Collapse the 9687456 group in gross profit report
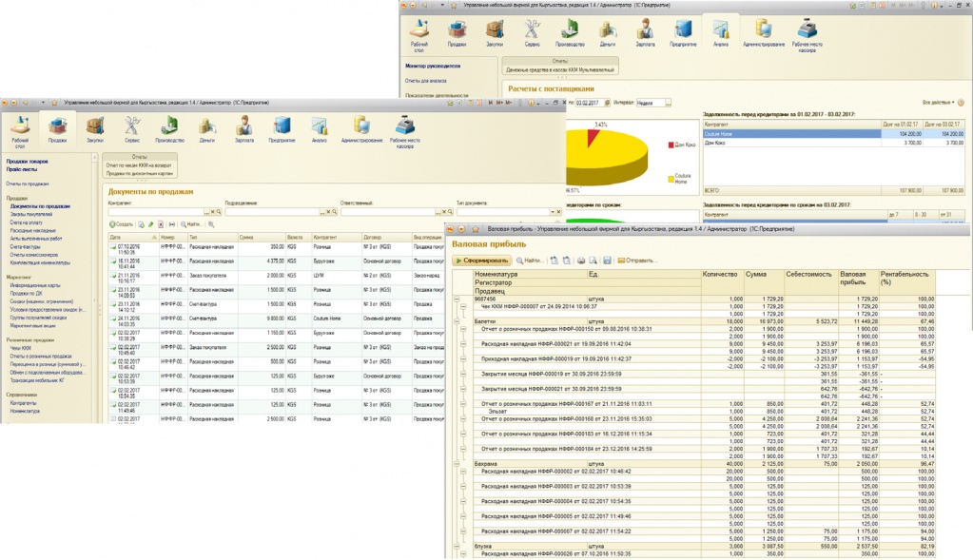 (457, 299)
